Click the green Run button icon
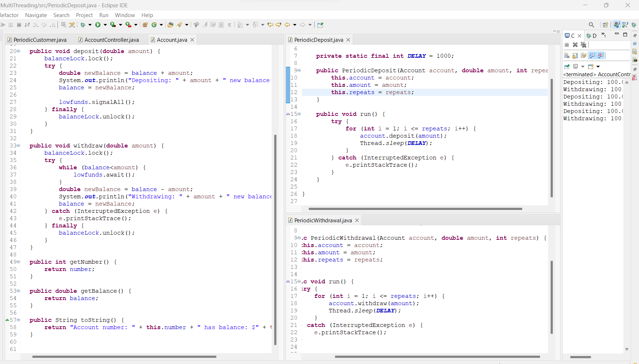 point(98,25)
